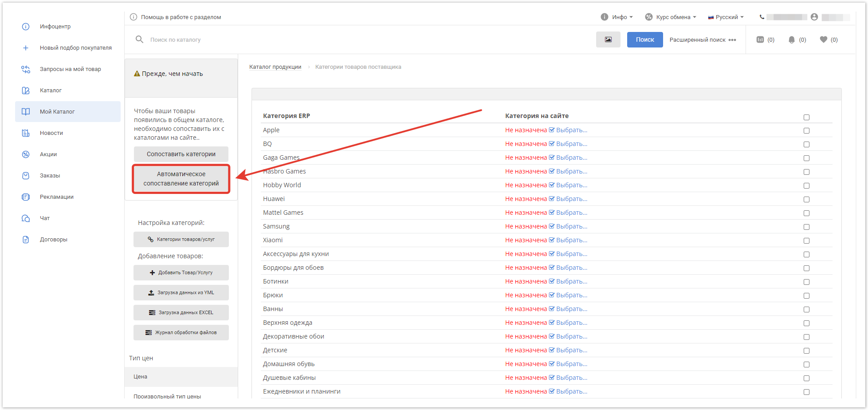The width and height of the screenshot is (868, 410).
Task: Open favorites heart icon
Action: pyautogui.click(x=823, y=39)
